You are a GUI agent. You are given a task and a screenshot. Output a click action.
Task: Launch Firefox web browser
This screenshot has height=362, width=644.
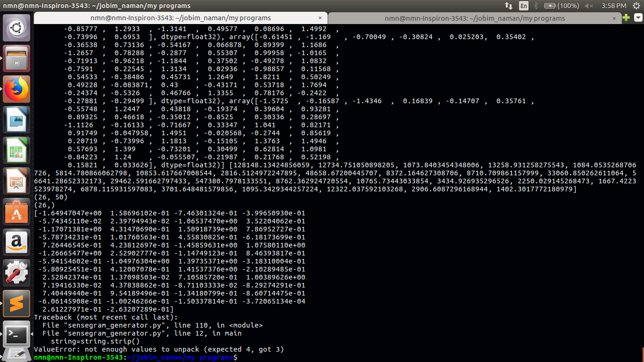[x=17, y=89]
